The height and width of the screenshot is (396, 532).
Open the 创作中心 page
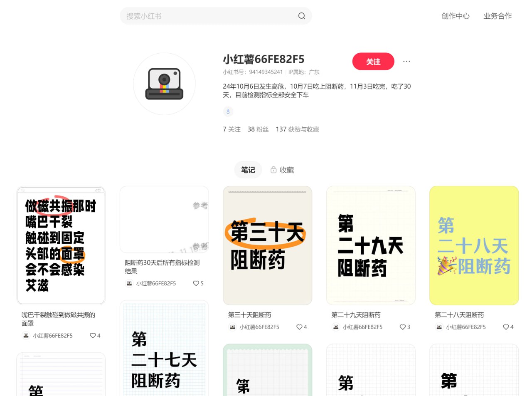click(456, 16)
